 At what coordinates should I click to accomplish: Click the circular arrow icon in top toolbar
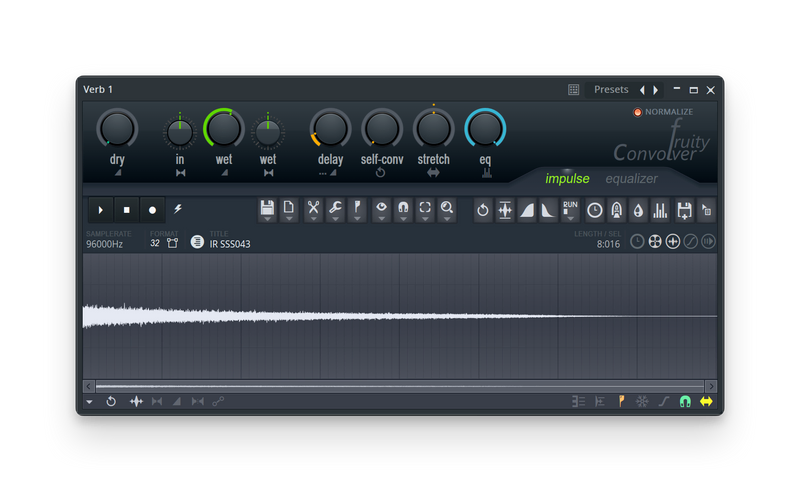tap(483, 210)
